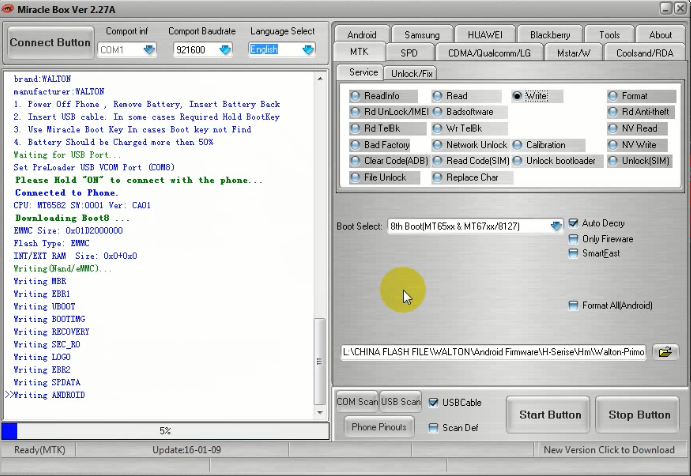The width and height of the screenshot is (691, 476).
Task: Click the Writing ANDROID log line
Action: (x=49, y=395)
